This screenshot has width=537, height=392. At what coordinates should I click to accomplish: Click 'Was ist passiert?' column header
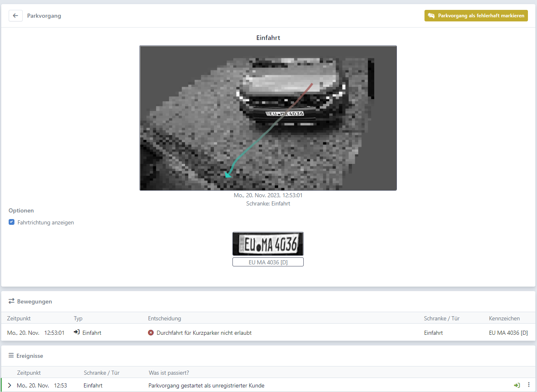click(169, 373)
